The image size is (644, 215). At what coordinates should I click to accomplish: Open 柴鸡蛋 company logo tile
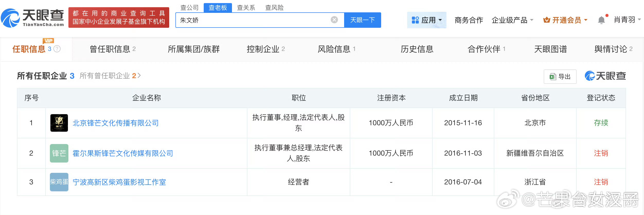(59, 182)
